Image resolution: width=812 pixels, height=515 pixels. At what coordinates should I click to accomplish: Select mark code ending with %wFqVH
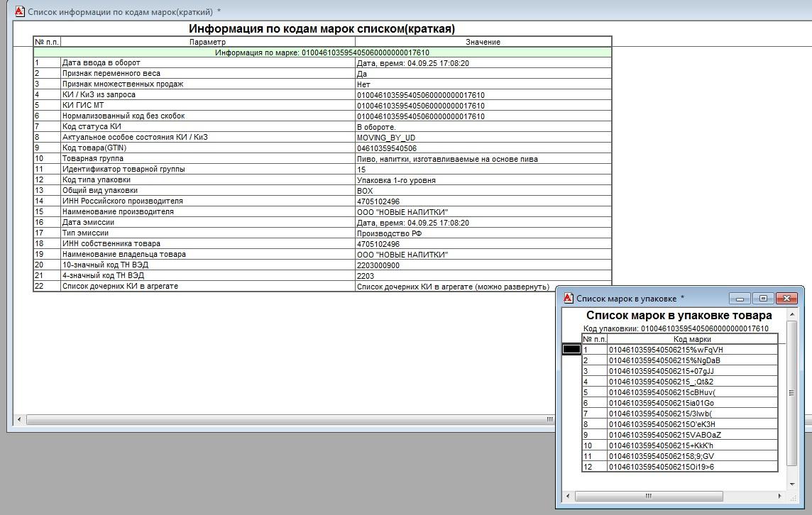click(692, 350)
